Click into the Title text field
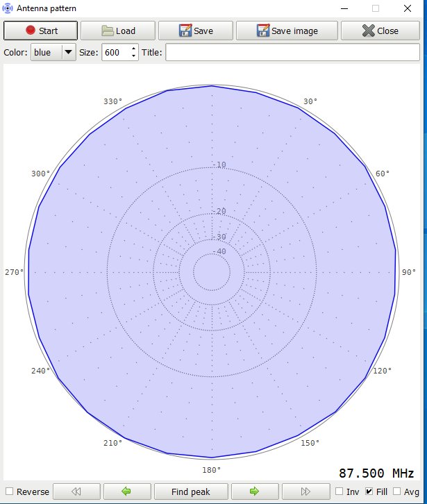Screen dimensions: 427x504 pyautogui.click(x=292, y=53)
